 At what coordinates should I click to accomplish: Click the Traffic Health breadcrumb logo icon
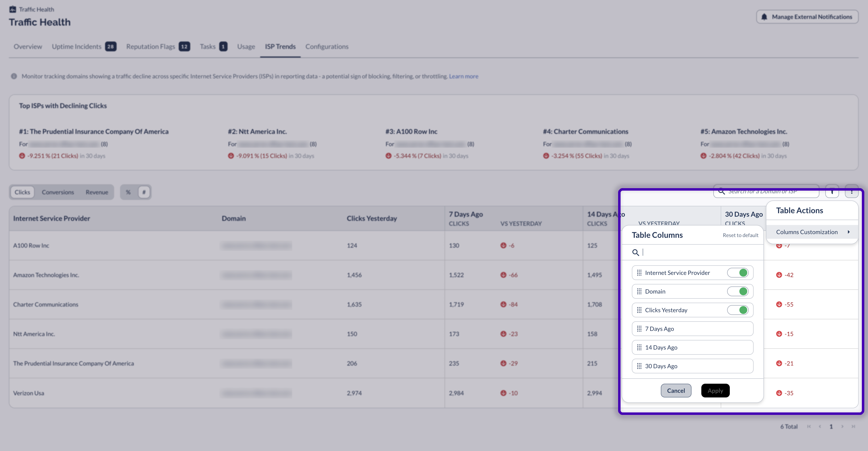(13, 9)
